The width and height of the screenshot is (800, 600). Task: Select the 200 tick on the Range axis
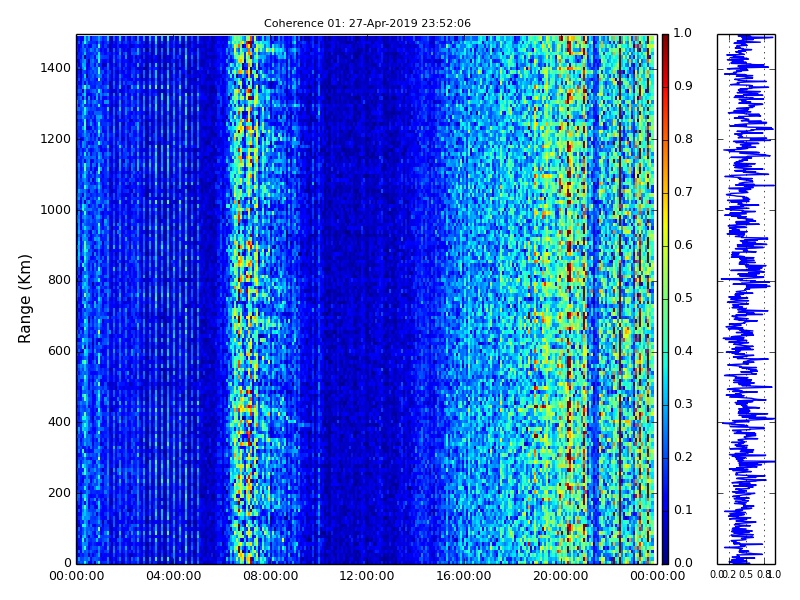click(x=59, y=493)
